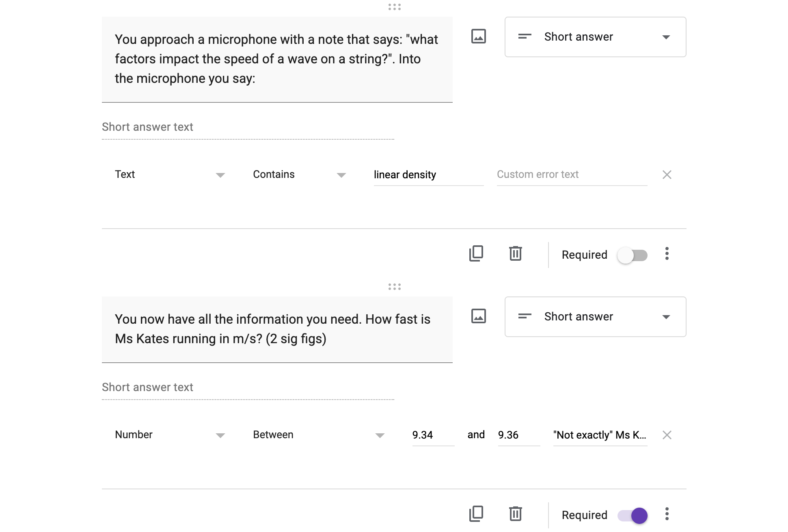Duplicate the microphone question
Screen dimensions: 788x532
coord(476,254)
